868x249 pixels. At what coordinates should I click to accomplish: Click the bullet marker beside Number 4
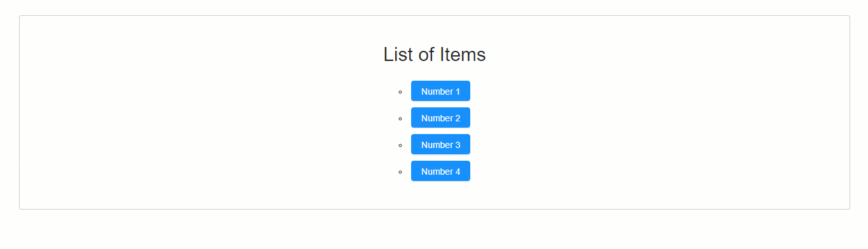click(x=400, y=172)
